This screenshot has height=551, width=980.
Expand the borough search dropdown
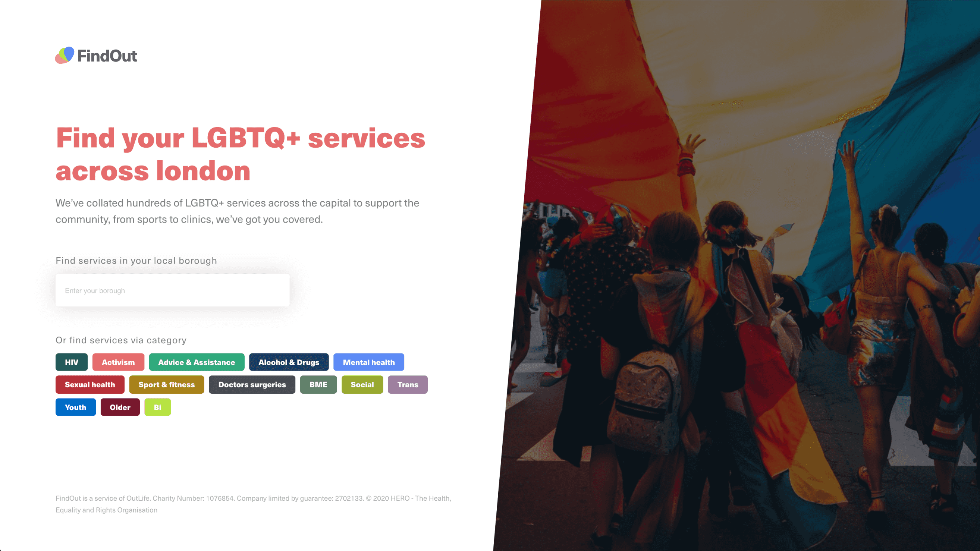pos(172,290)
